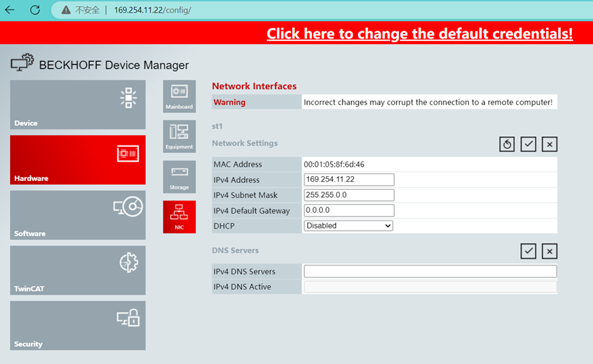This screenshot has width=593, height=364.
Task: Click here to change the default credentials link
Action: pyautogui.click(x=419, y=33)
